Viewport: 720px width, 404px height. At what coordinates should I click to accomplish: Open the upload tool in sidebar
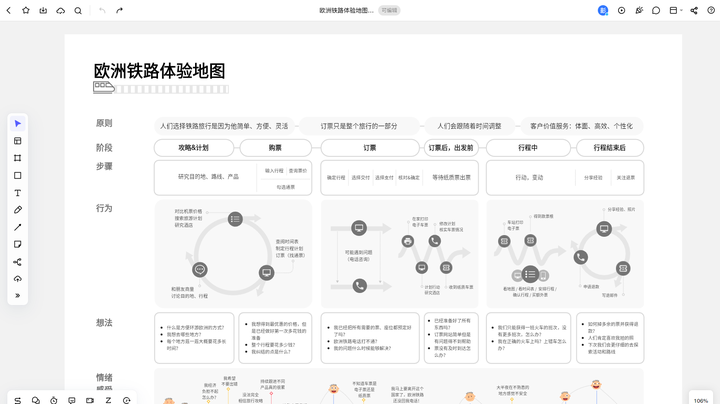pyautogui.click(x=17, y=279)
